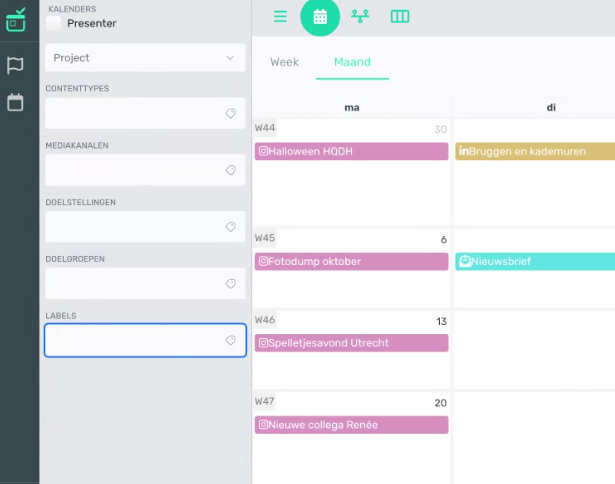Open the calendar icon in left sidebar

pyautogui.click(x=15, y=102)
